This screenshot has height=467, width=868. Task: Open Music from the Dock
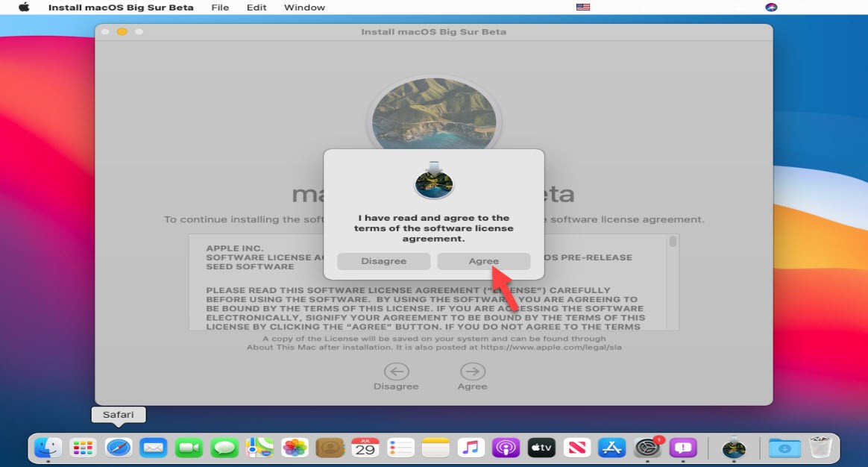click(471, 448)
